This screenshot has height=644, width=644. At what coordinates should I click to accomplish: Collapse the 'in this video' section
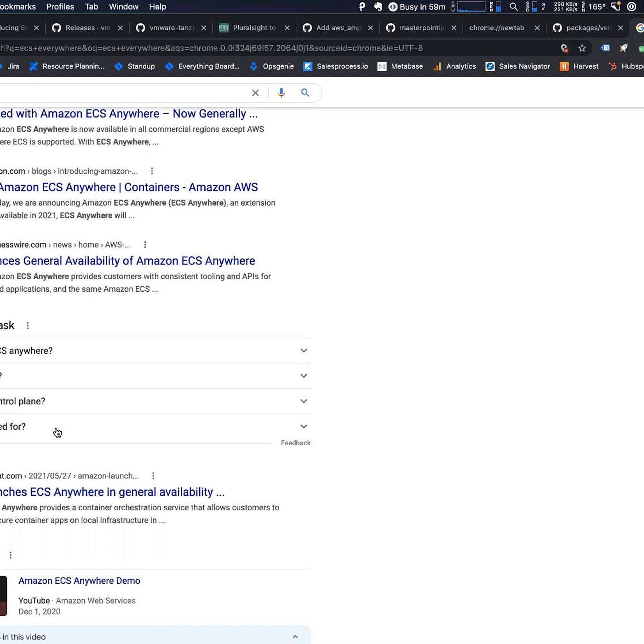295,637
